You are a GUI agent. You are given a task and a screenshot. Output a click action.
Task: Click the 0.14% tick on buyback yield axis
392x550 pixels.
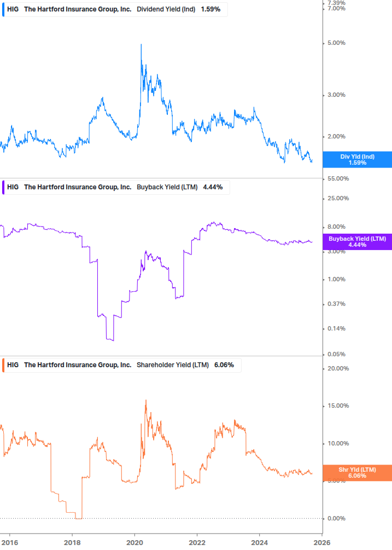336,329
